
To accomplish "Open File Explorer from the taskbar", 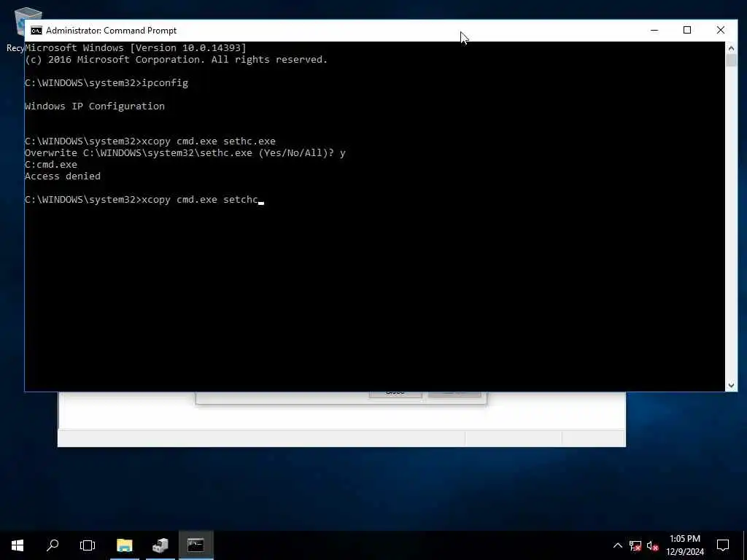I will pyautogui.click(x=124, y=545).
